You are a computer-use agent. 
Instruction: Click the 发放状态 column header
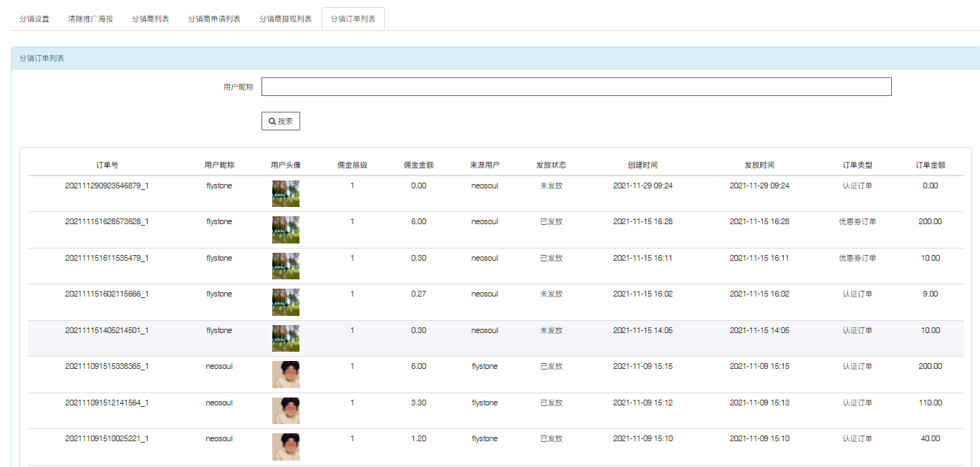(551, 165)
